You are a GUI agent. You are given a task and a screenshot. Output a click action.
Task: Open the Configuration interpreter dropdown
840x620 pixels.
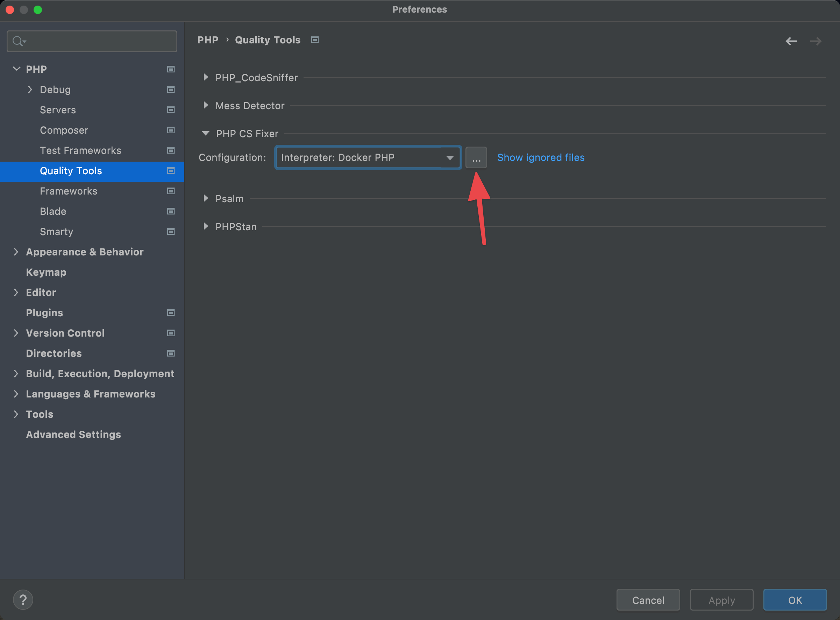click(x=368, y=158)
